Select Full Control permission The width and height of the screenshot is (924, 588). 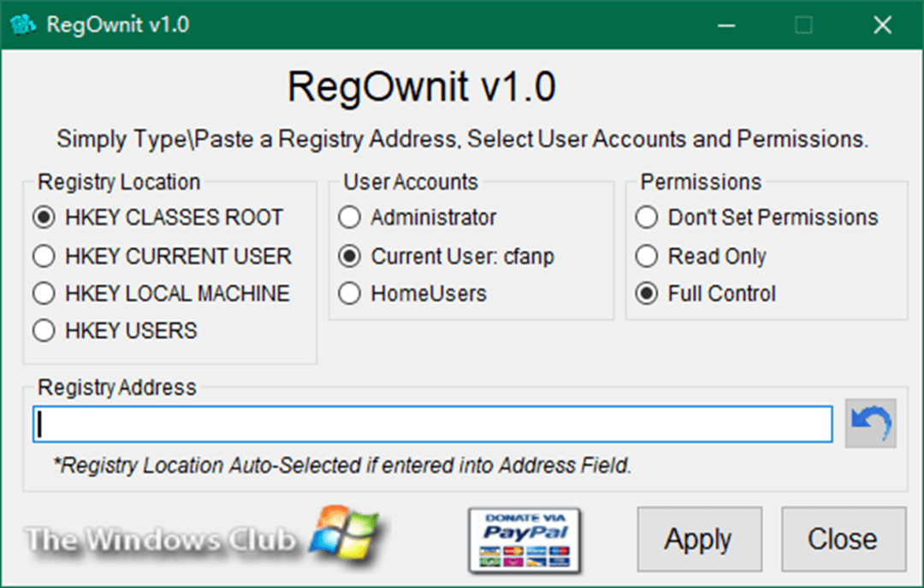646,294
